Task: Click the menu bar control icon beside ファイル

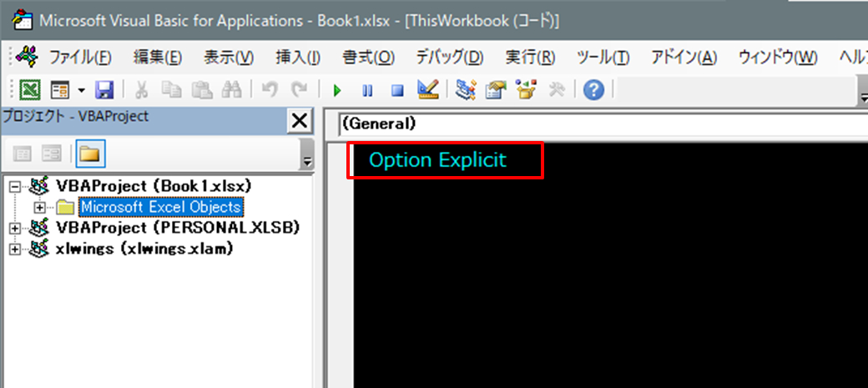Action: 26,56
